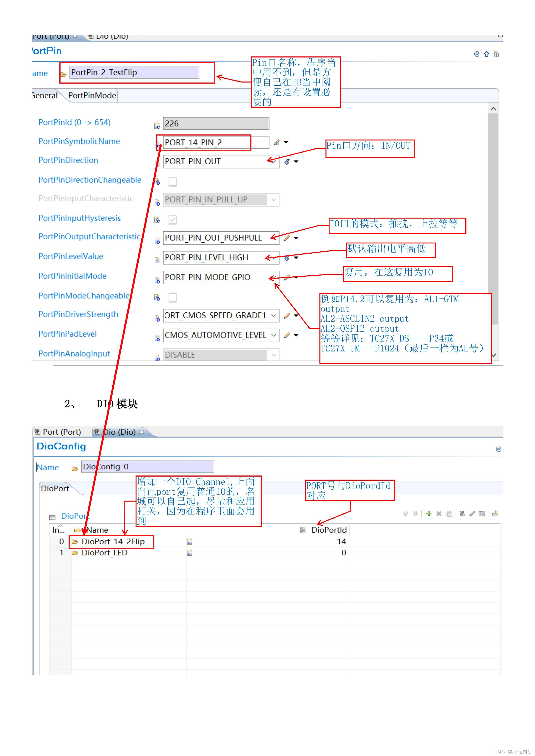Viewport: 535px width, 756px height.
Task: Click pencil icon beside PortPinOutputCharacteristic
Action: tap(287, 238)
